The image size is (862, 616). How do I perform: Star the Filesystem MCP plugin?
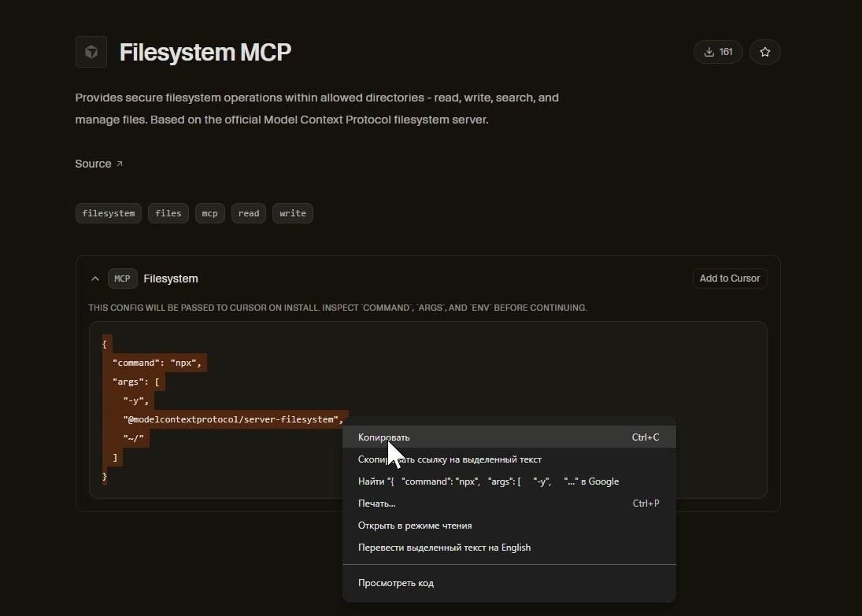[764, 52]
